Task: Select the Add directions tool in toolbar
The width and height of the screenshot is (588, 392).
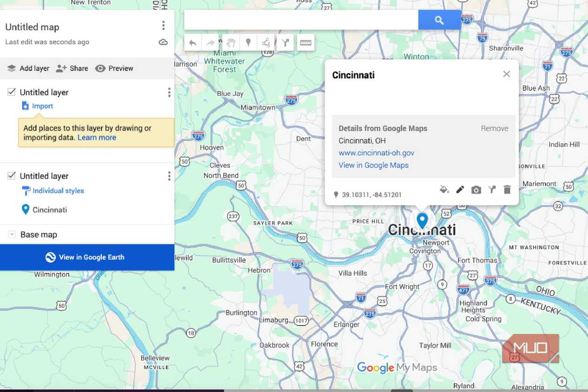Action: (x=285, y=43)
